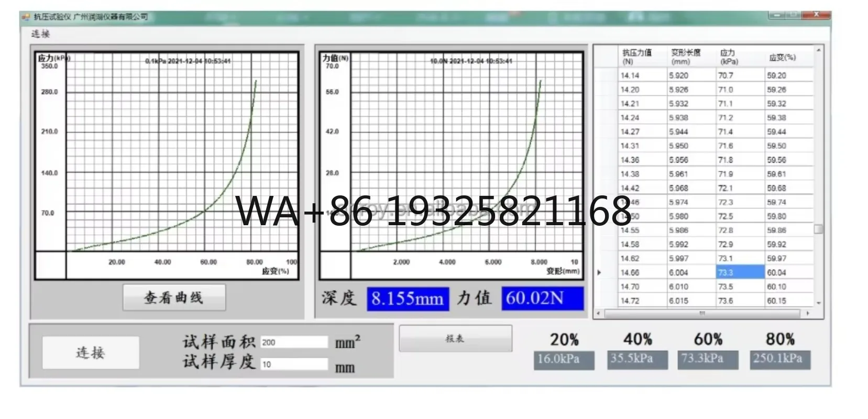This screenshot has height=419, width=868.
Task: Click the horizontal scroll left arrow
Action: coord(599,313)
